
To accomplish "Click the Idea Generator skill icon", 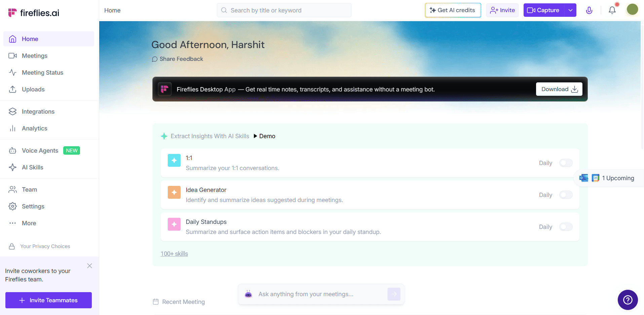I will tap(174, 193).
